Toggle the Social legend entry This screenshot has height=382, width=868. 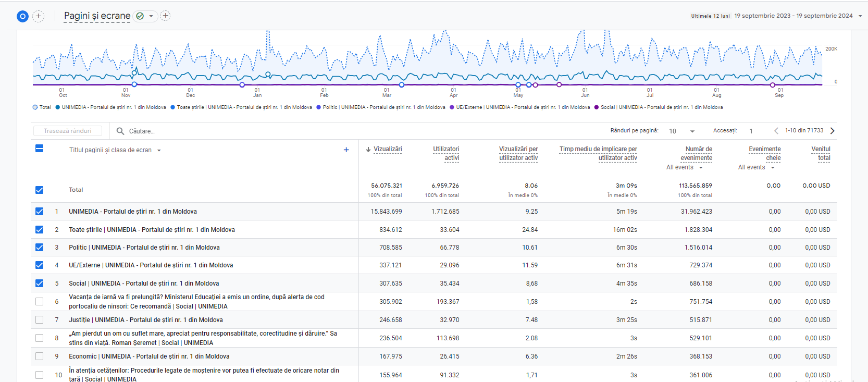tap(659, 107)
